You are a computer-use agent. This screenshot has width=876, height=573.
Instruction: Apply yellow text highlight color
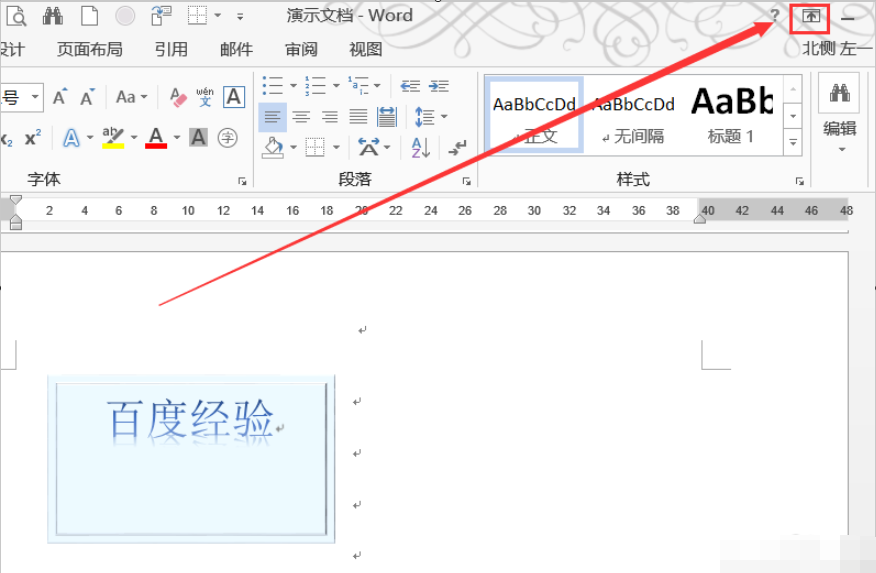tap(113, 137)
